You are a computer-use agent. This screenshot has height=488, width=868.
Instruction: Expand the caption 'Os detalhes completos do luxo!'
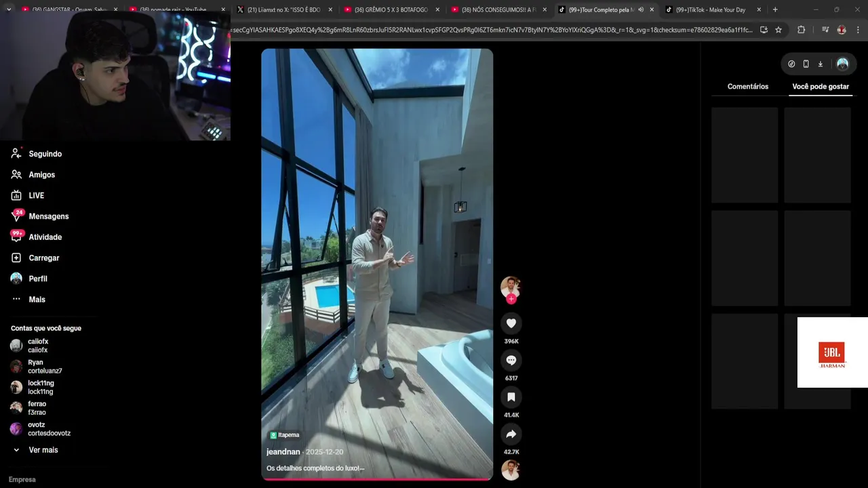(x=315, y=468)
